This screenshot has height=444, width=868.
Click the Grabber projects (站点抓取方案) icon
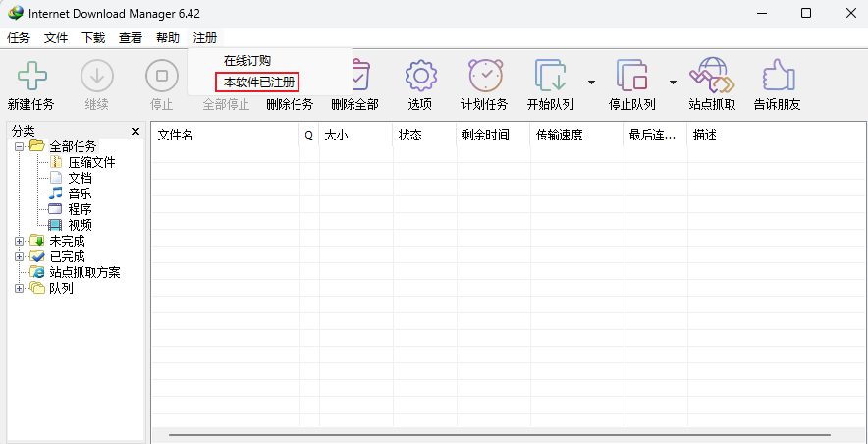pyautogui.click(x=37, y=272)
